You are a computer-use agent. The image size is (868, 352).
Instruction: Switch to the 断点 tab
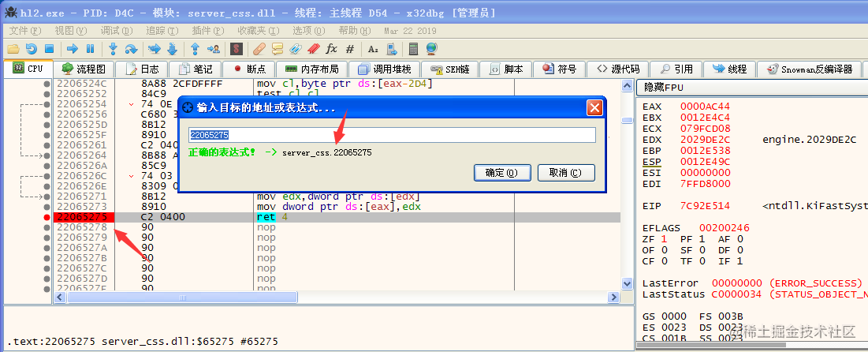pyautogui.click(x=250, y=69)
